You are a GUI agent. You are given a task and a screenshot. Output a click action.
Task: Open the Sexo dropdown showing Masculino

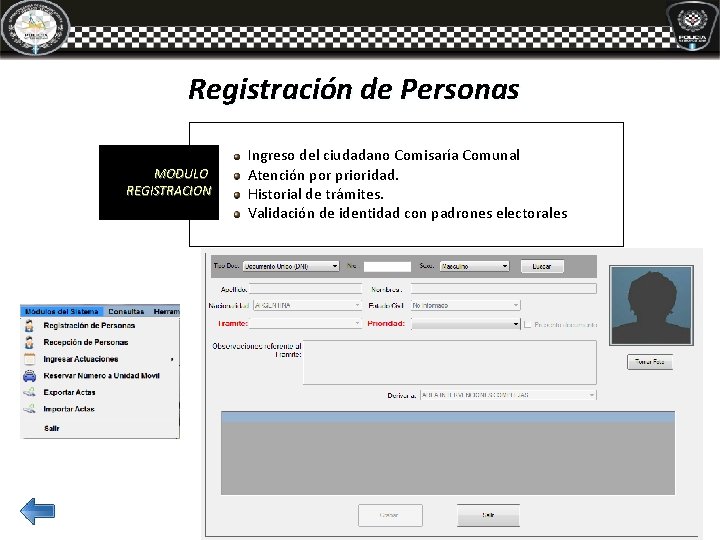tap(474, 266)
